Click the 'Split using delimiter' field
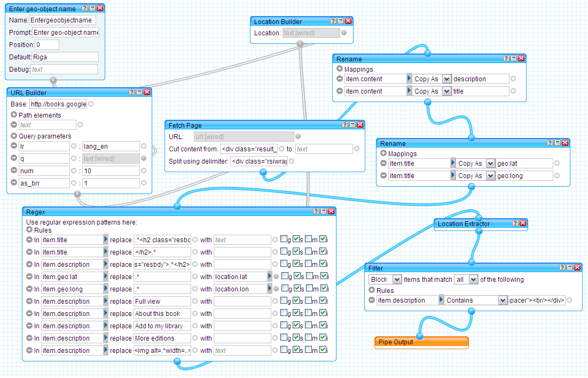 258,161
